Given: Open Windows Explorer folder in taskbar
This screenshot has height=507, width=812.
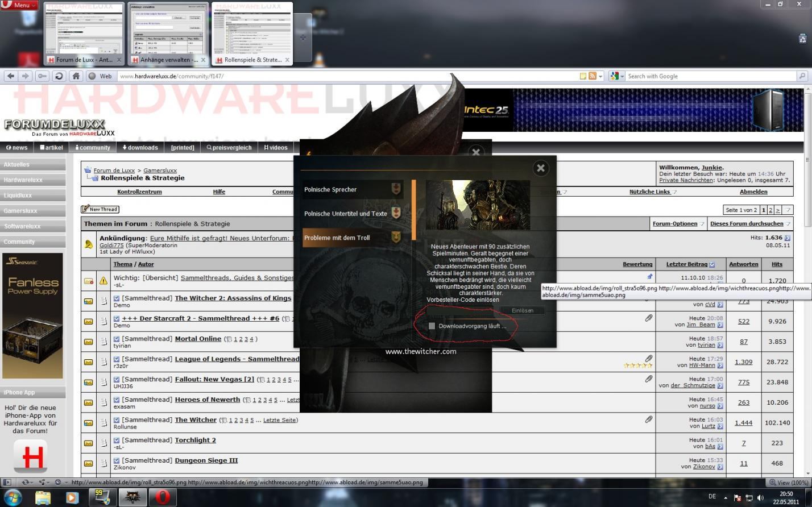Looking at the screenshot, I should (43, 497).
